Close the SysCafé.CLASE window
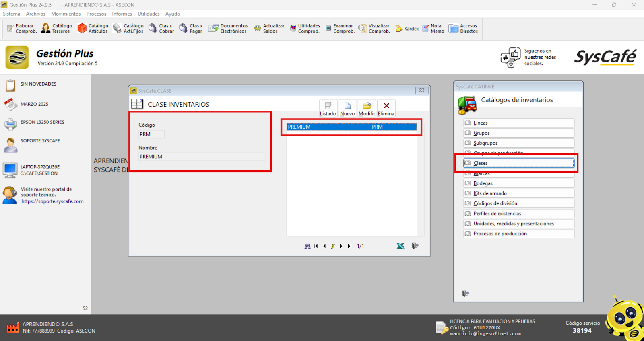644x341 pixels. (x=421, y=90)
